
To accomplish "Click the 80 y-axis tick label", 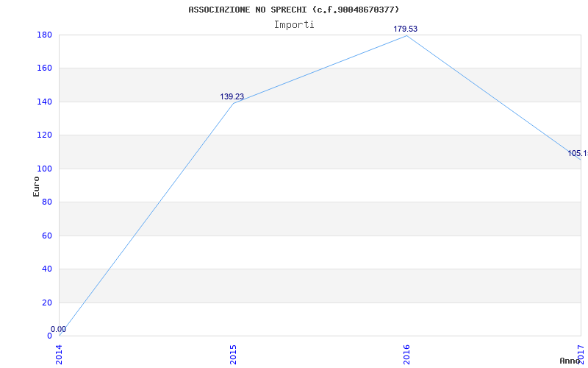I will (x=47, y=202).
